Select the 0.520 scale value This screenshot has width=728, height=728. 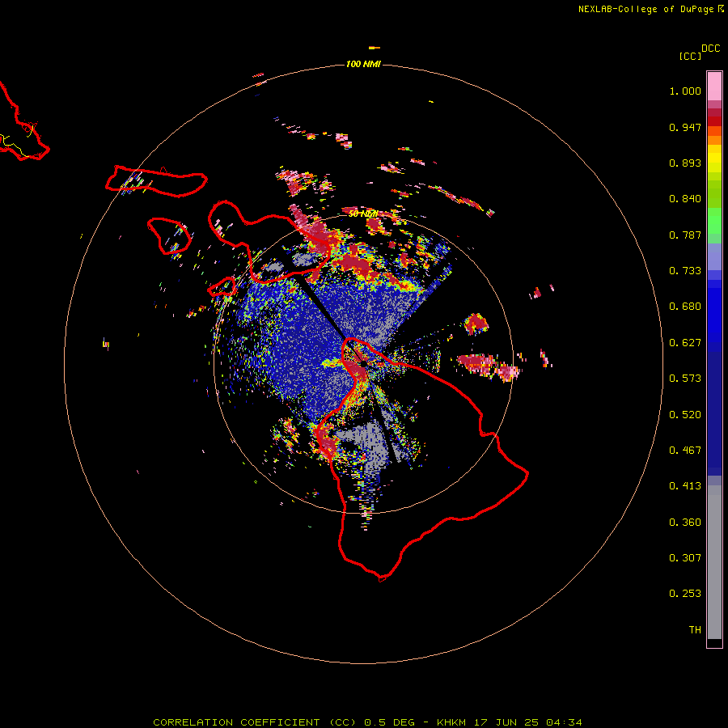click(685, 415)
